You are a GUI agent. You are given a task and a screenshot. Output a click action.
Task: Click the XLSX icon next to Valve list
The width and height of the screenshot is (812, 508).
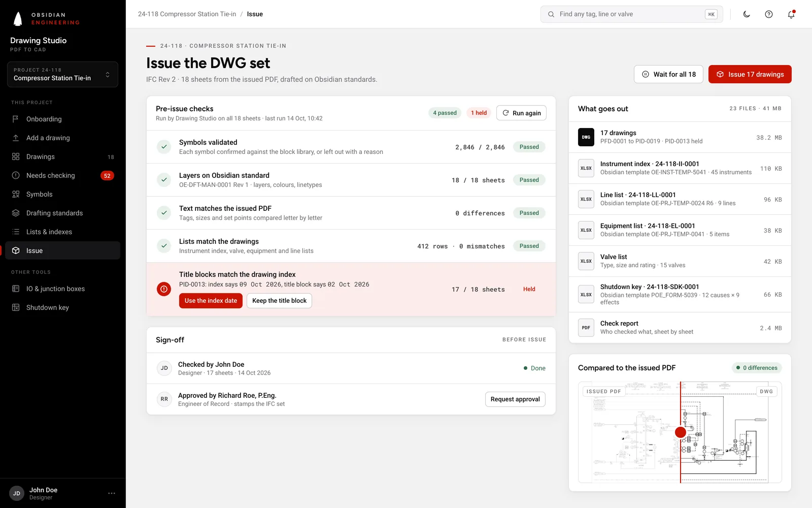tap(586, 261)
